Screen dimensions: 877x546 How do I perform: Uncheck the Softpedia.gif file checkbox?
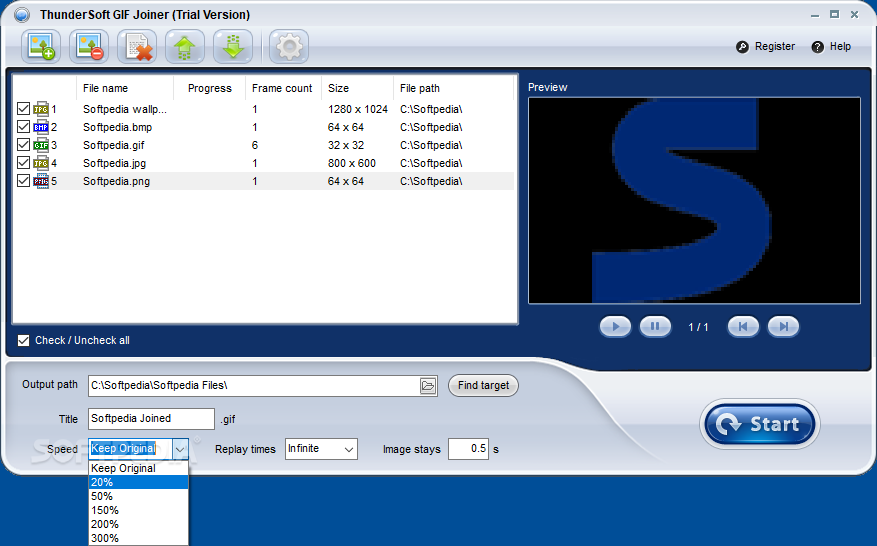pyautogui.click(x=23, y=145)
